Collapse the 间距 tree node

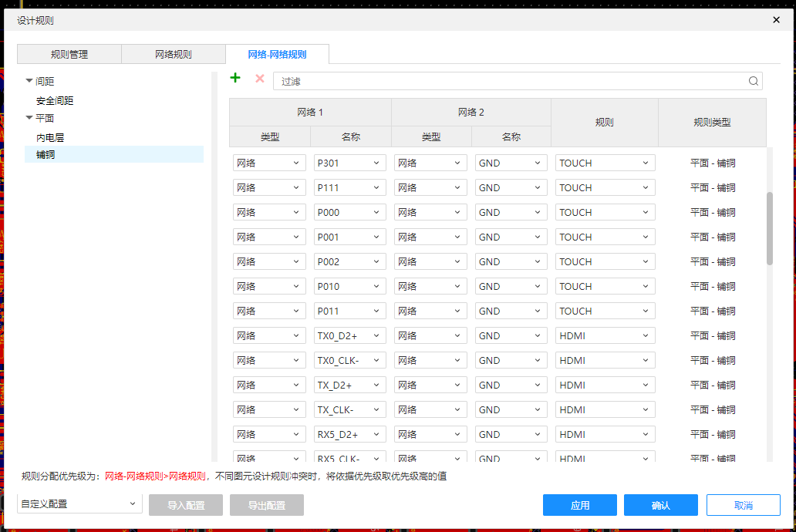[x=29, y=81]
